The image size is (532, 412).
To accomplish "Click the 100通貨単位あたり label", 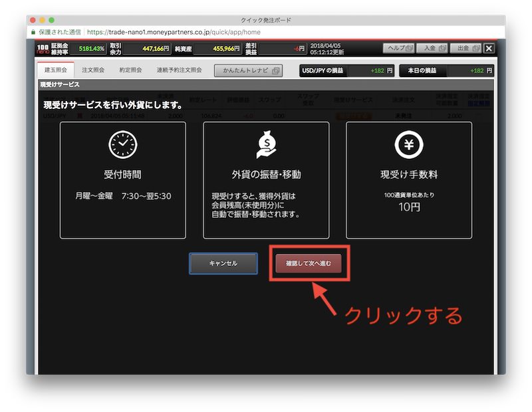I will [x=409, y=195].
